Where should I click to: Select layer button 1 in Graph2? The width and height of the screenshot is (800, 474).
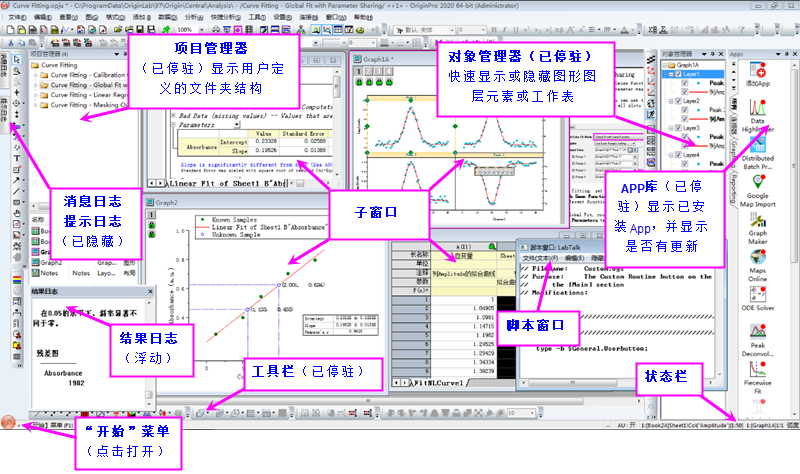point(152,215)
